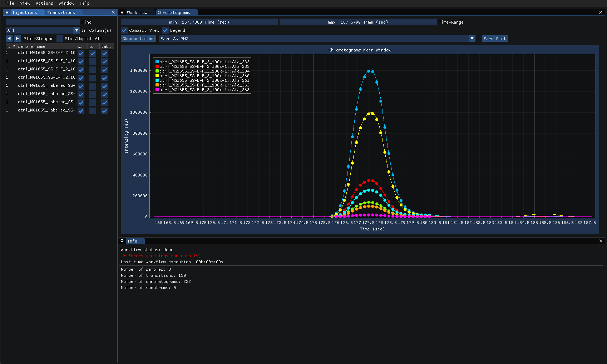This screenshot has width=607, height=364.
Task: Check last injection row's p-column checkbox
Action: point(93,111)
